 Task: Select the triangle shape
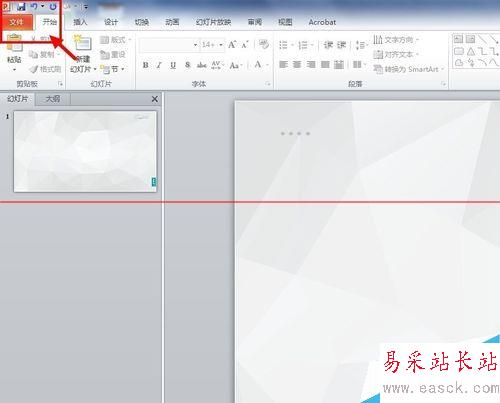tap(471, 51)
